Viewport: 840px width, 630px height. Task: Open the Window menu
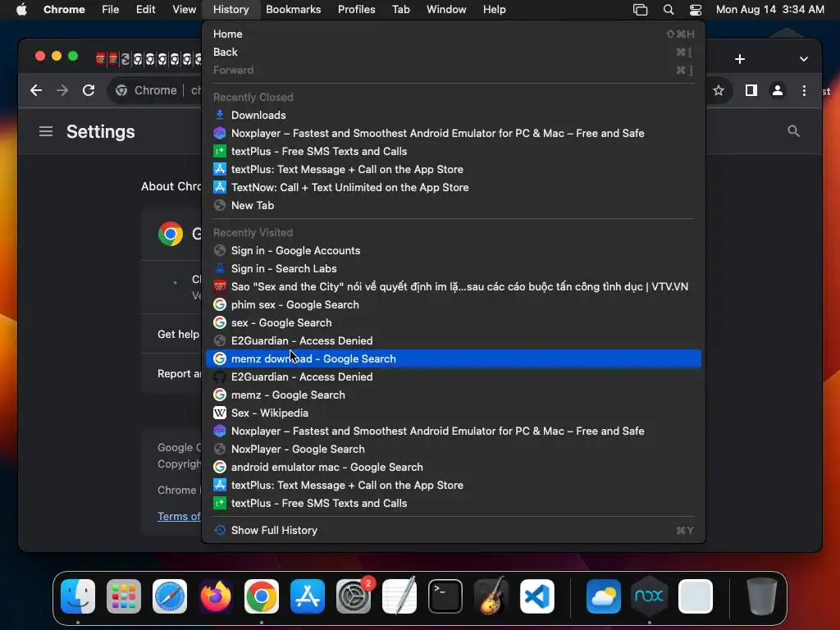click(446, 10)
